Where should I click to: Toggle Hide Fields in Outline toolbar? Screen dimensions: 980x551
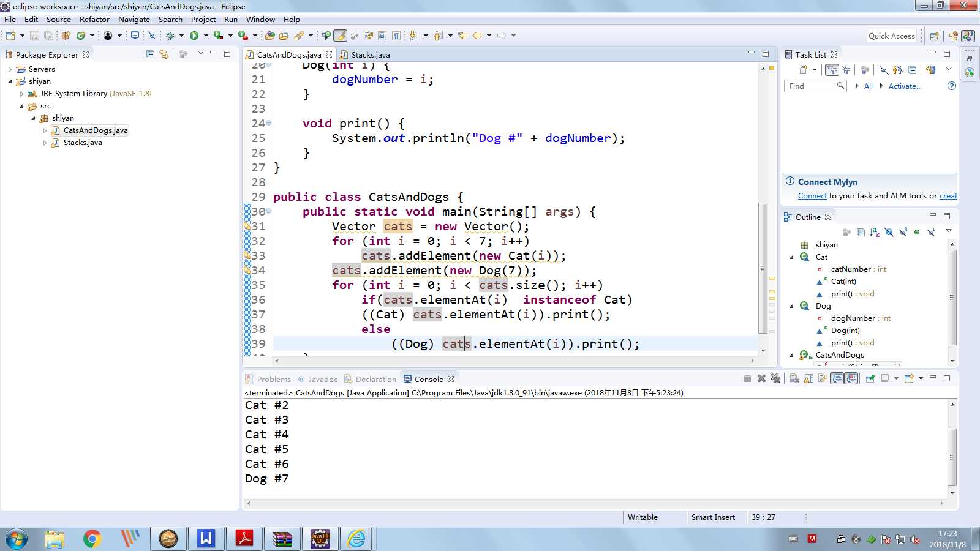(x=889, y=232)
